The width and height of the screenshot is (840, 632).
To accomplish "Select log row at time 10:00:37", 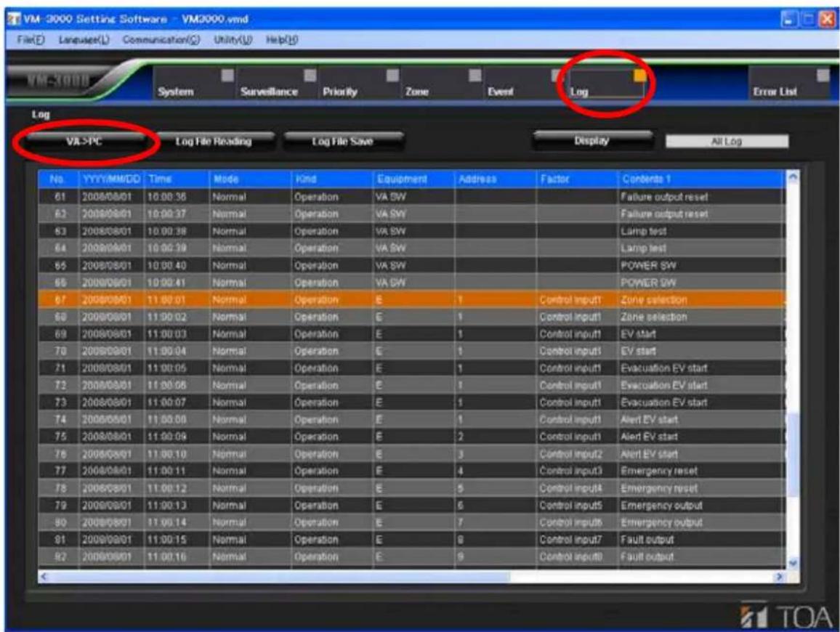I will 411,214.
